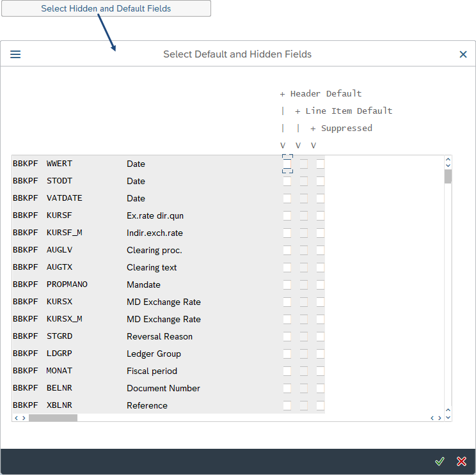The image size is (476, 475).
Task: Tick Header Default for STGRD Reversal Reason
Action: [x=287, y=337]
